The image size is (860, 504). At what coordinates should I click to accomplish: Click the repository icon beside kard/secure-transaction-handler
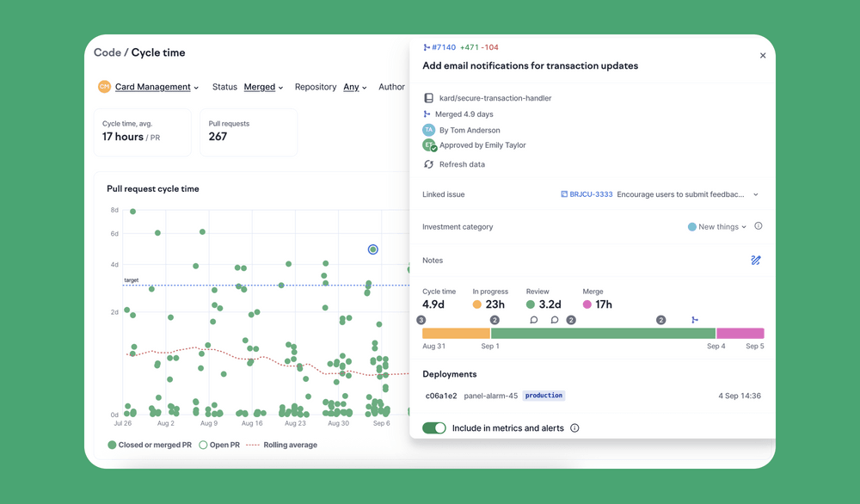(428, 97)
